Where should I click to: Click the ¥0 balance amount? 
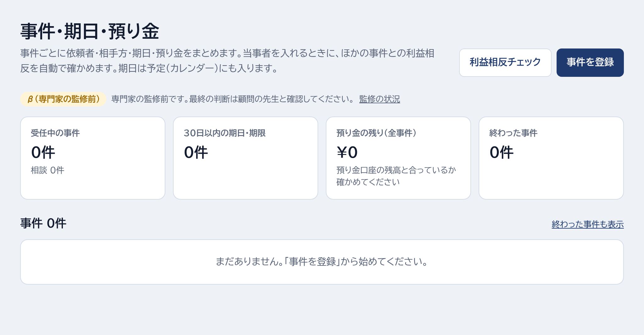(x=347, y=152)
